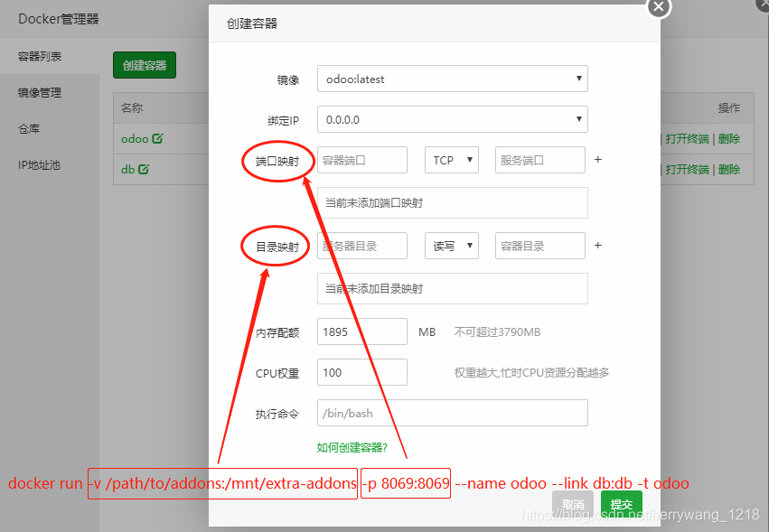
Task: Click the 操作 column header
Action: click(728, 107)
